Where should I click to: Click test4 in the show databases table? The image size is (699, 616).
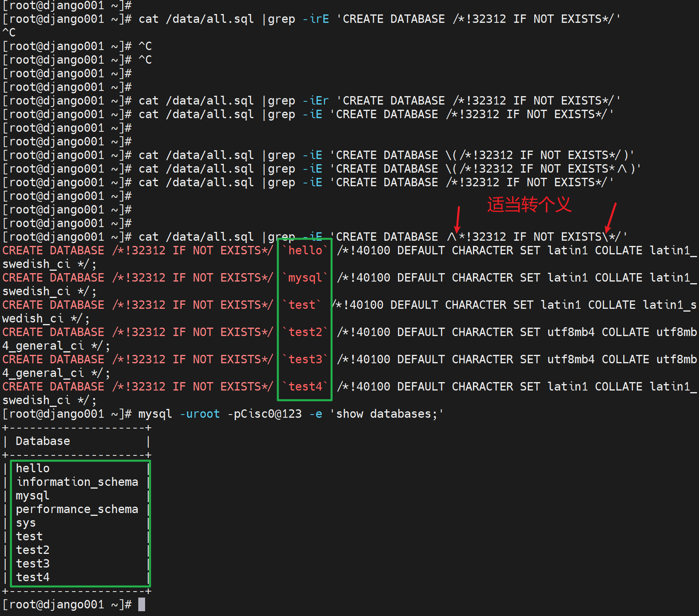tap(33, 577)
